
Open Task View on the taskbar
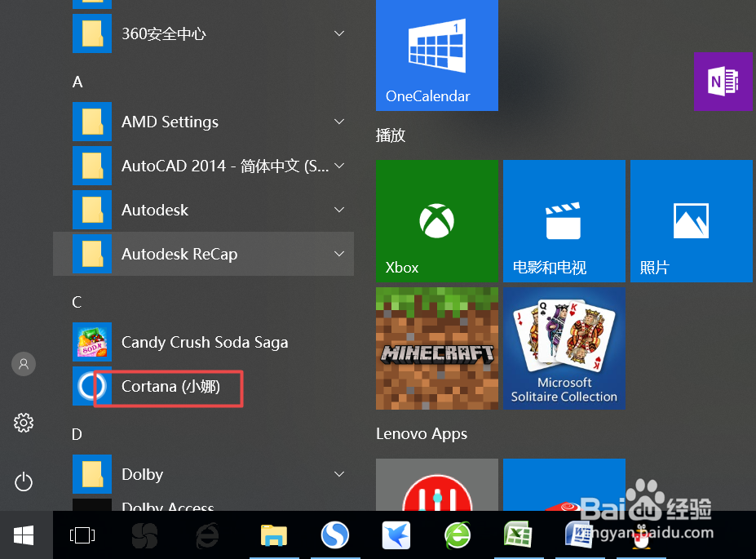(82, 535)
